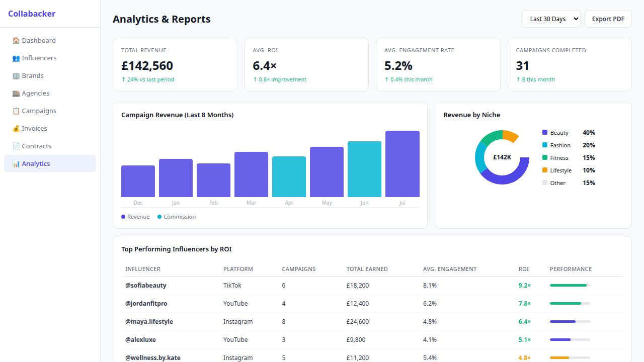Click @jordanfitpro performance bar

570,304
